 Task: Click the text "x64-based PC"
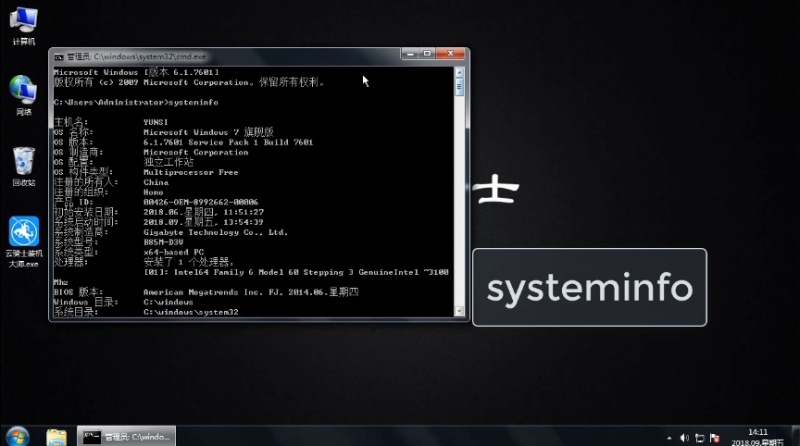point(173,252)
